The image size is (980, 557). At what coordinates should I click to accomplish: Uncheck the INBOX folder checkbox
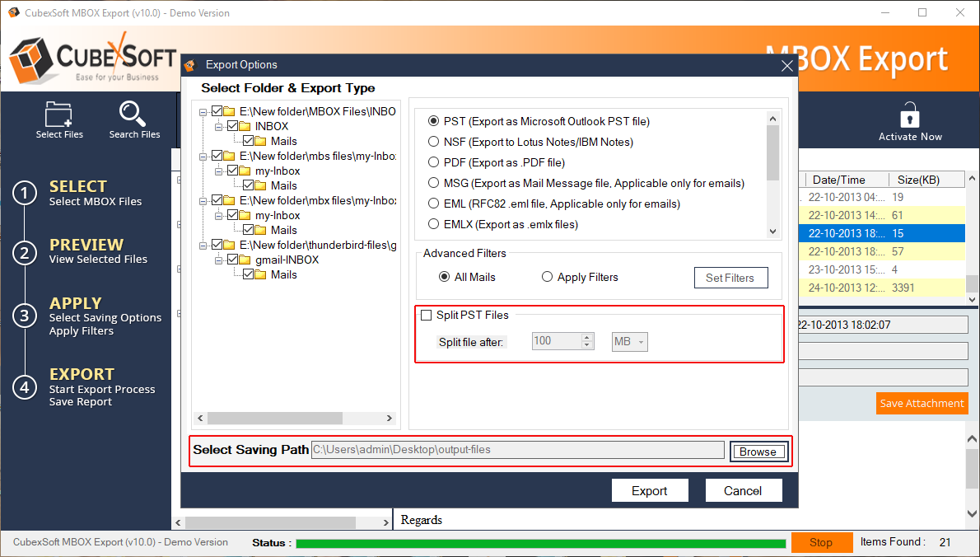(x=233, y=126)
